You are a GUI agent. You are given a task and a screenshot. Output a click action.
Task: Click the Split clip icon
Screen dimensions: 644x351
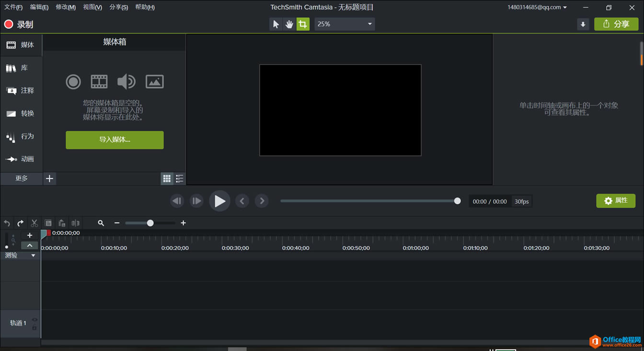pyautogui.click(x=75, y=223)
